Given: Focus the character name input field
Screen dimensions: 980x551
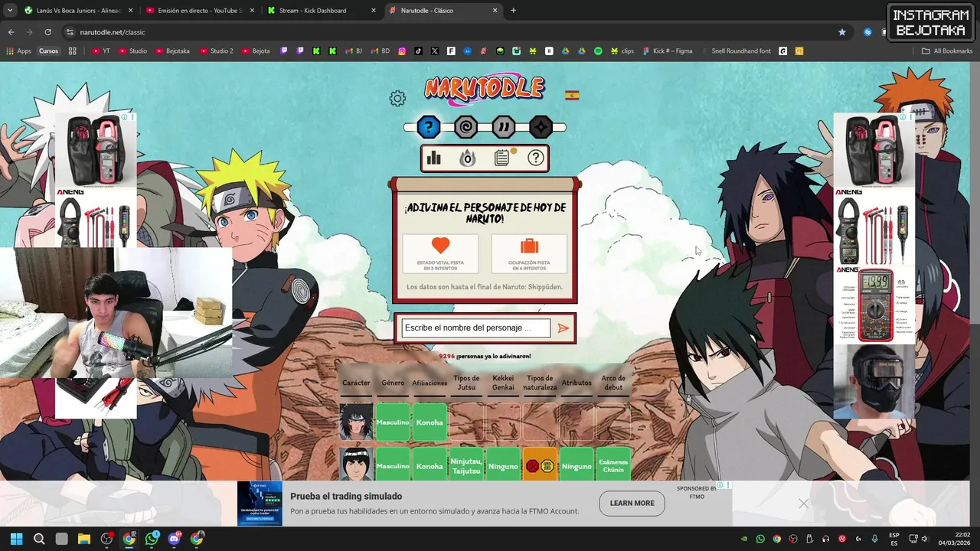Looking at the screenshot, I should click(475, 328).
